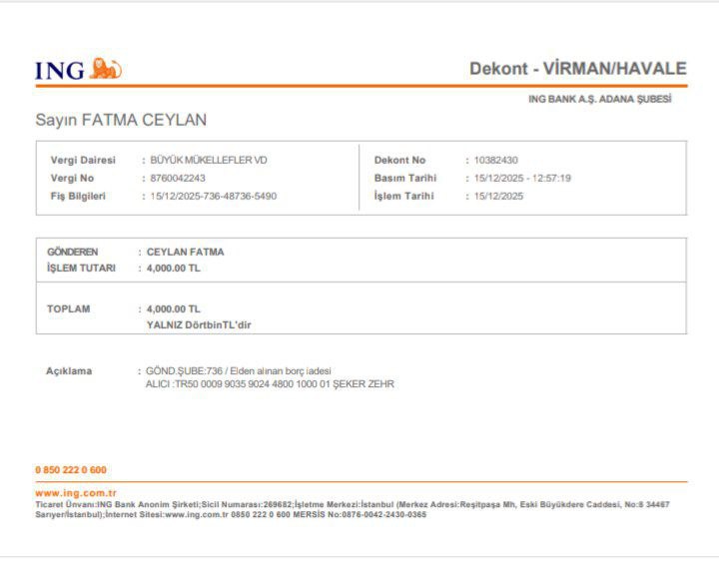719x588 pixels.
Task: Click the 'İşlem Tarihi' label
Action: tap(404, 196)
